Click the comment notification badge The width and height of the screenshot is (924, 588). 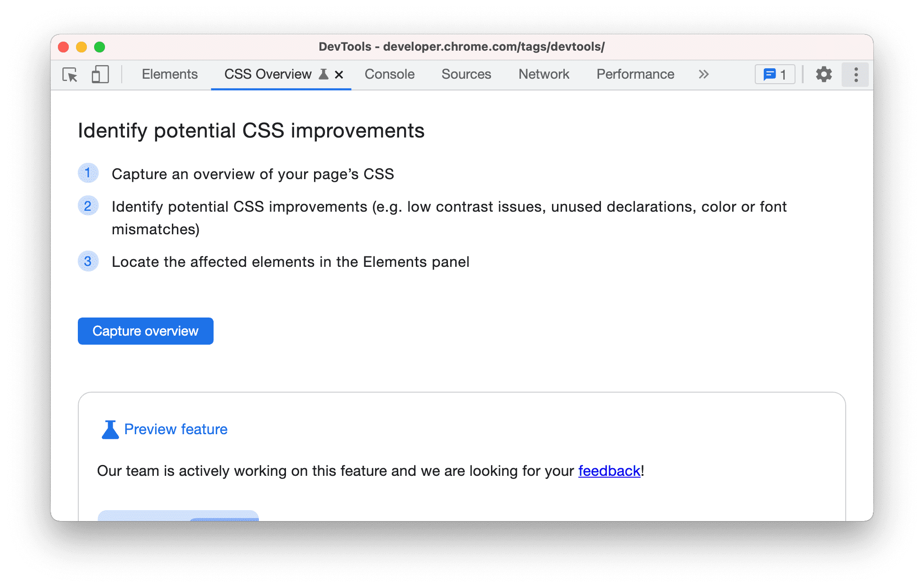tap(776, 75)
